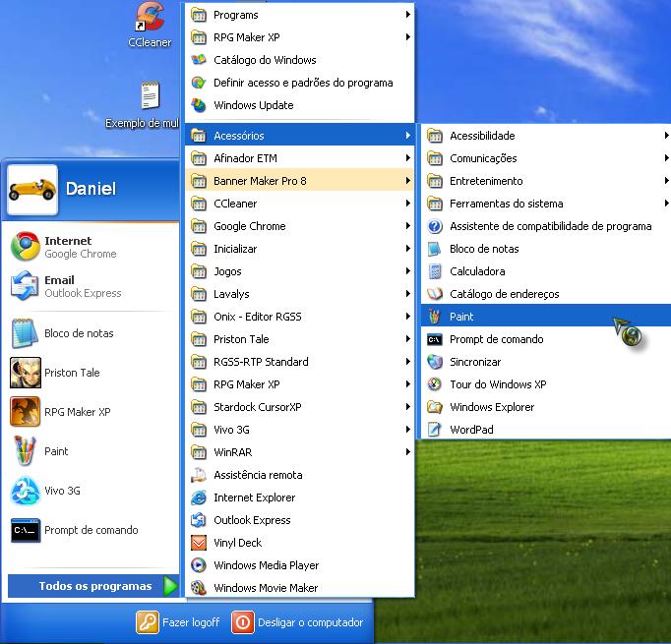Open the Onix - Editor RGSS folder
Screen dimensions: 671x644
pyautogui.click(x=300, y=317)
